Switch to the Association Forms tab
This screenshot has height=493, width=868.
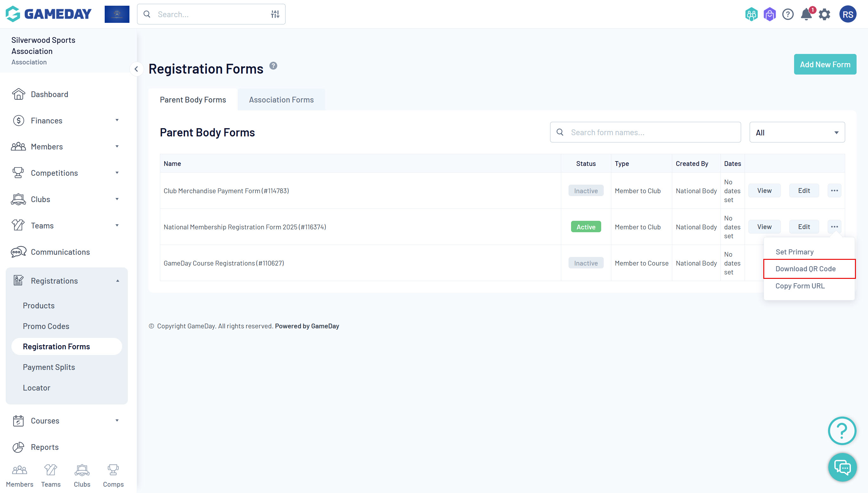pos(281,100)
